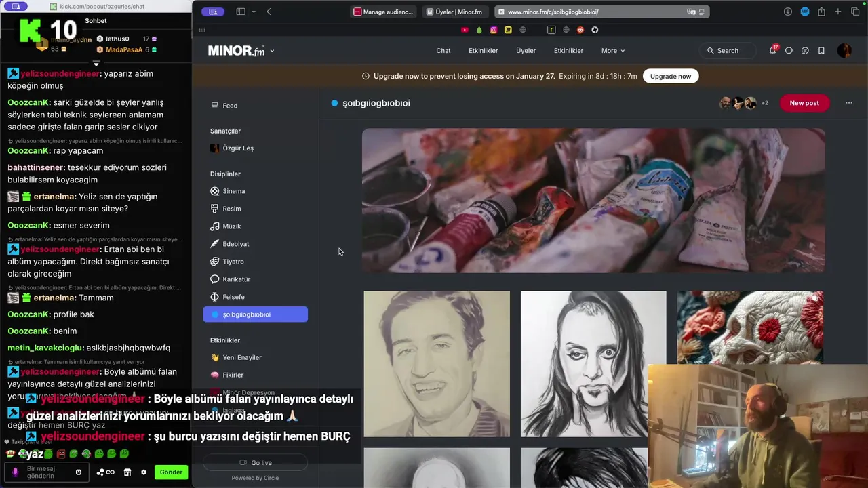The height and width of the screenshot is (488, 868).
Task: Open the emoji picker in chat input
Action: pos(79,472)
